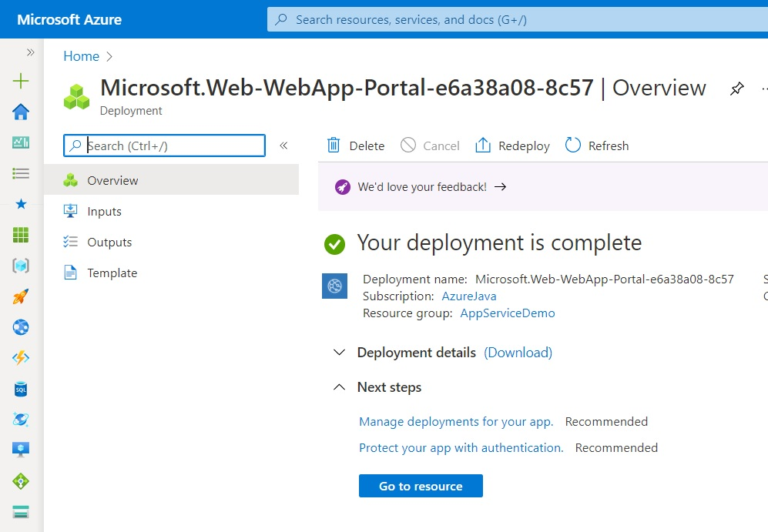The width and height of the screenshot is (768, 532).
Task: Click the Go to resource button
Action: point(421,486)
